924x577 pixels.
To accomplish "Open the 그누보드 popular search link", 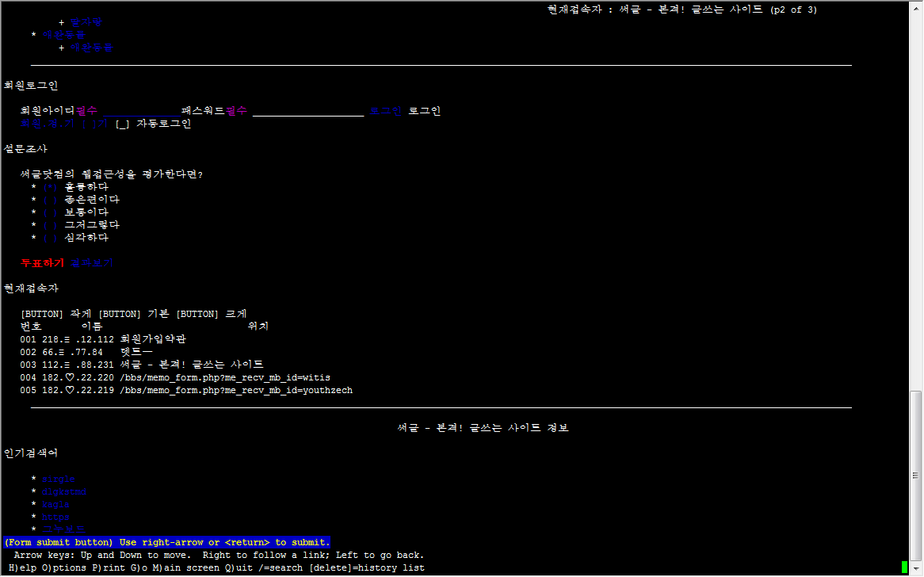I will [x=63, y=529].
